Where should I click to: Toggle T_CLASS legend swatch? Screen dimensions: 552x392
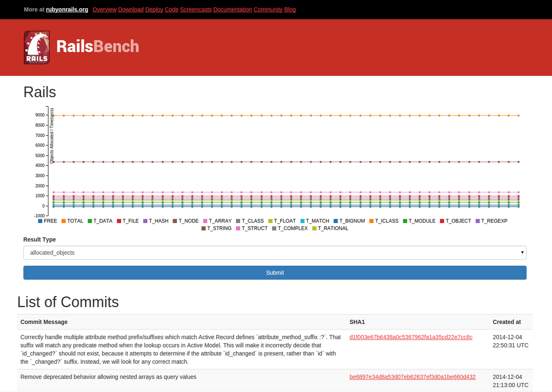click(x=238, y=221)
